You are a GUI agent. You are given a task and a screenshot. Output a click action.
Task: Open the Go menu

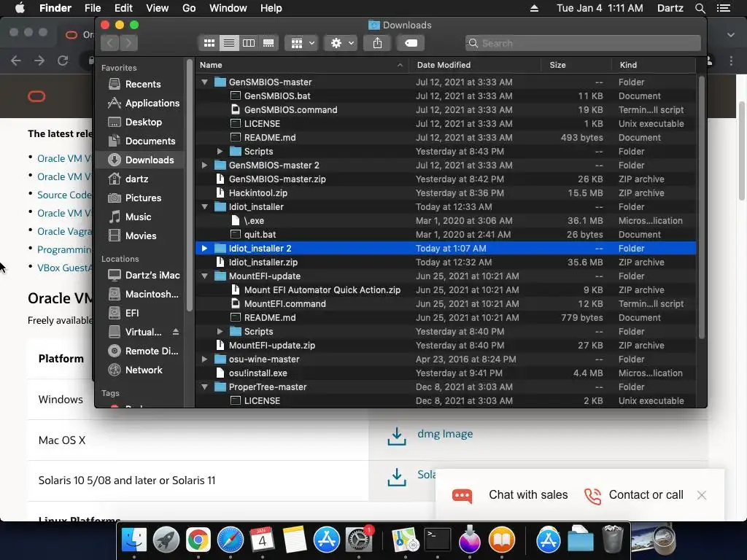click(189, 8)
